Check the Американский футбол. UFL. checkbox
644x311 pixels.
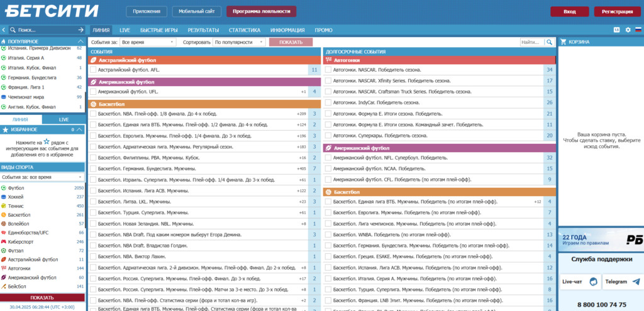click(x=93, y=92)
